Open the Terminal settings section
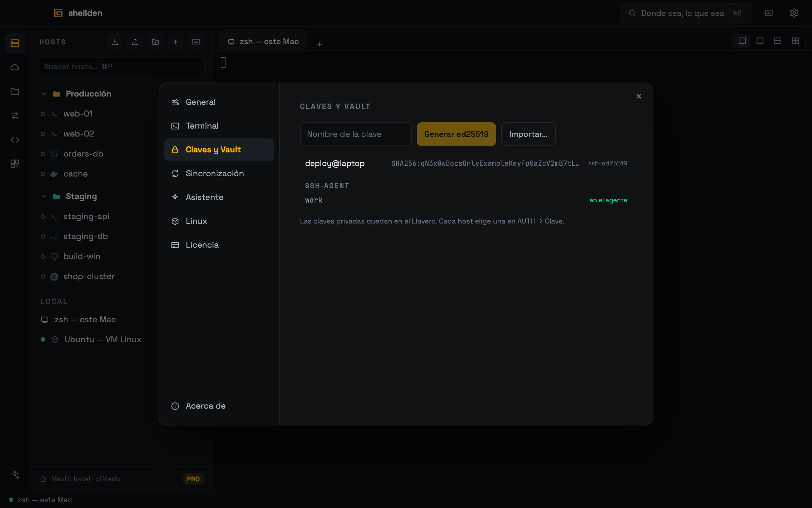This screenshot has height=508, width=812. pyautogui.click(x=219, y=126)
